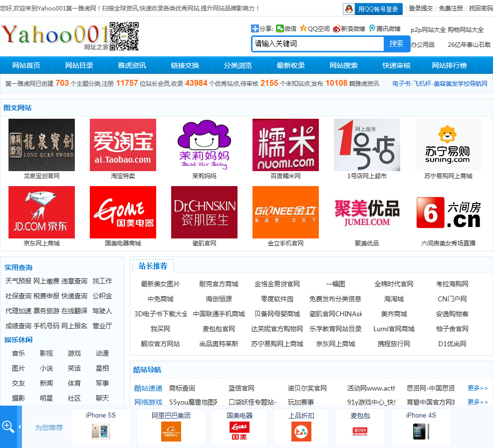Click the iPhone 4S product icon
The image size is (493, 448).
tap(421, 432)
